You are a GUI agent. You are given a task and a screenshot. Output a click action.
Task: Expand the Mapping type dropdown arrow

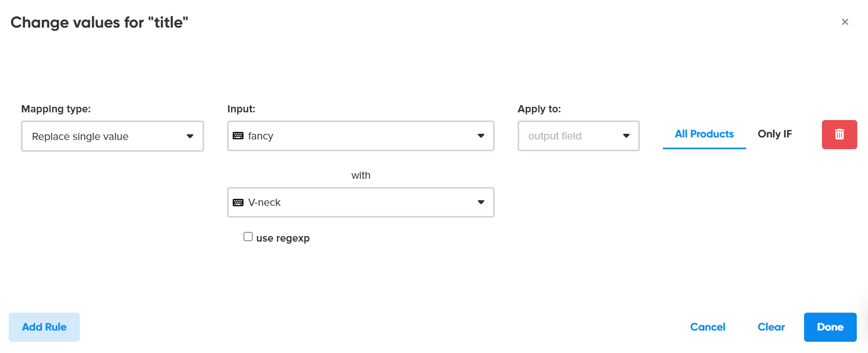point(190,136)
